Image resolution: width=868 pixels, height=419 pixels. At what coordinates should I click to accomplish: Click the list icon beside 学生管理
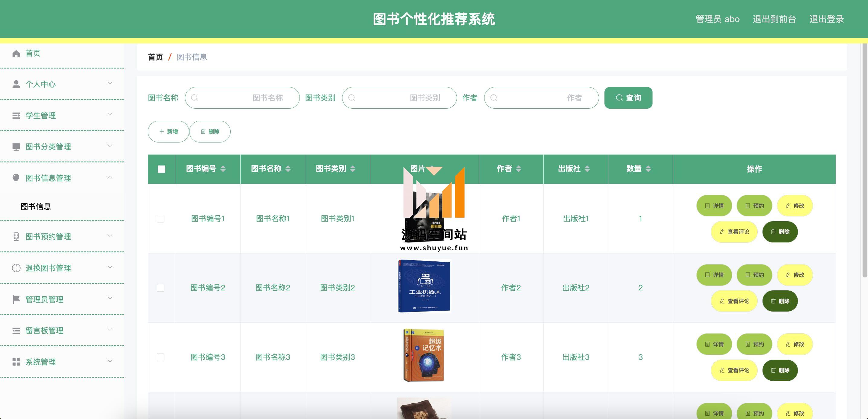coord(16,115)
